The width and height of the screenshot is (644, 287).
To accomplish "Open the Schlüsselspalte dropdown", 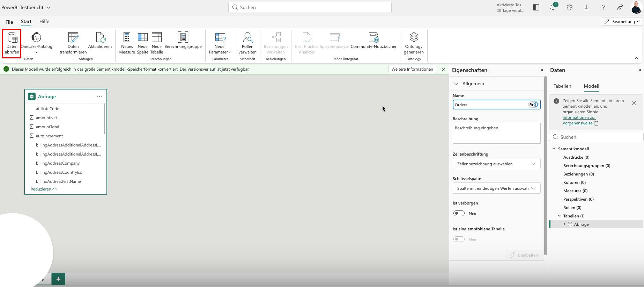I will pos(496,188).
